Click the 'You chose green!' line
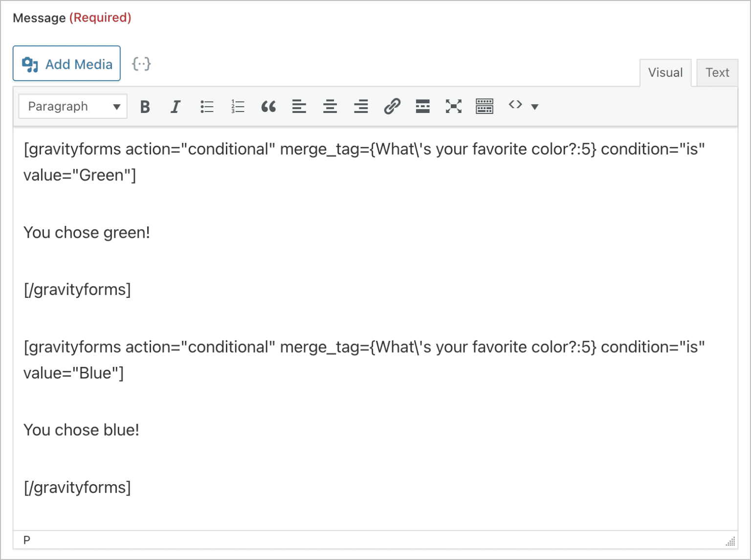The image size is (751, 560). pyautogui.click(x=87, y=232)
